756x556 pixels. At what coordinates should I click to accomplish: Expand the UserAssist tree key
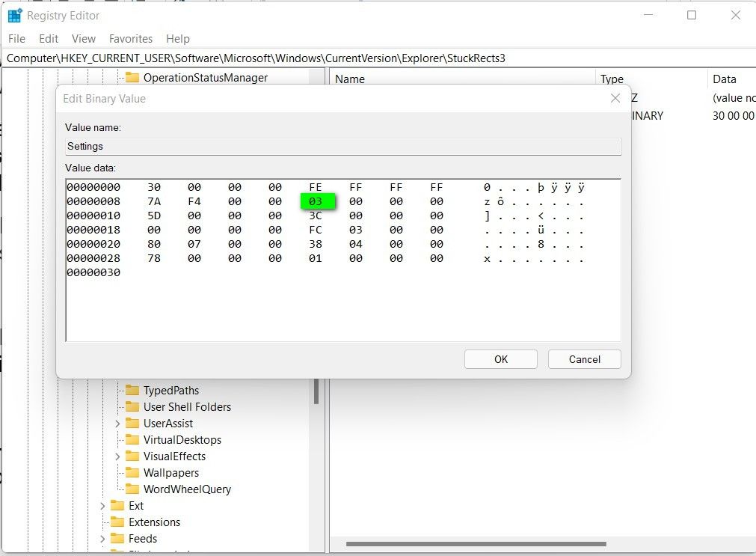(117, 423)
